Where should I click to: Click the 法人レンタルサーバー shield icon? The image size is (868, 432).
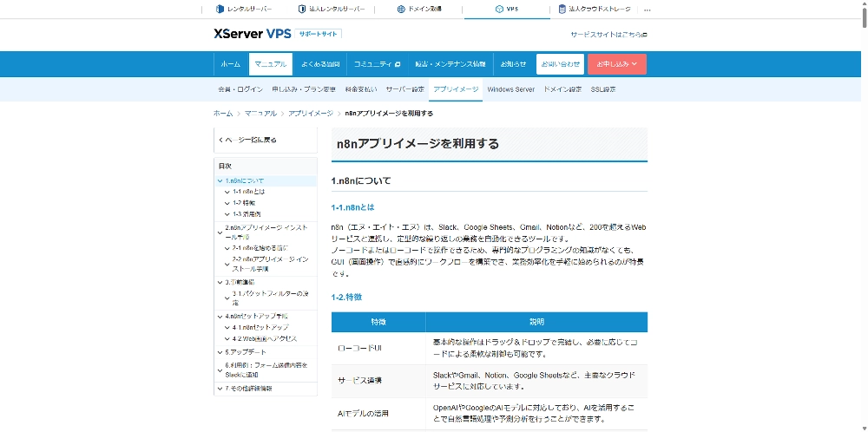301,10
